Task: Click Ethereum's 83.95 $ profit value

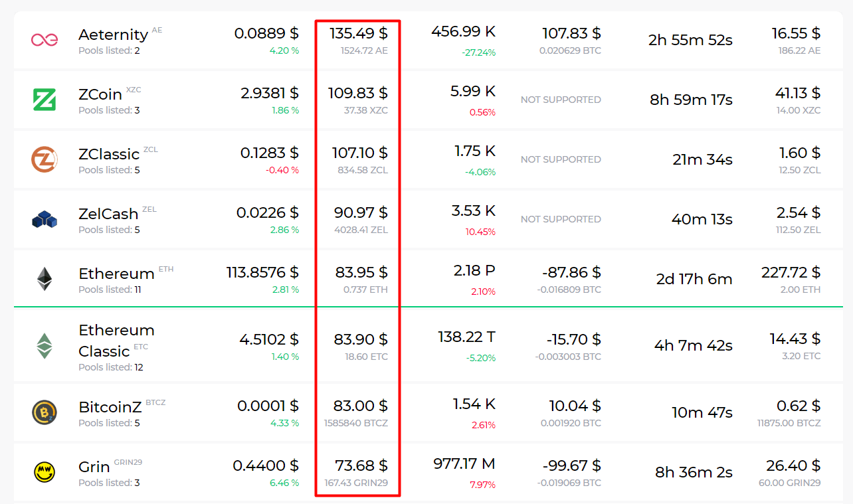Action: click(x=361, y=272)
